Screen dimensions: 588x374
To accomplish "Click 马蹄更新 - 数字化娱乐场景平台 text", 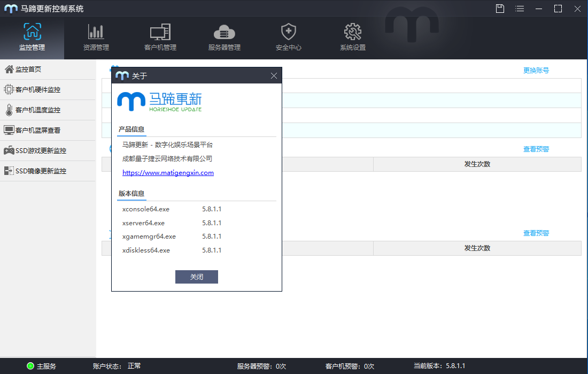I will (x=167, y=145).
